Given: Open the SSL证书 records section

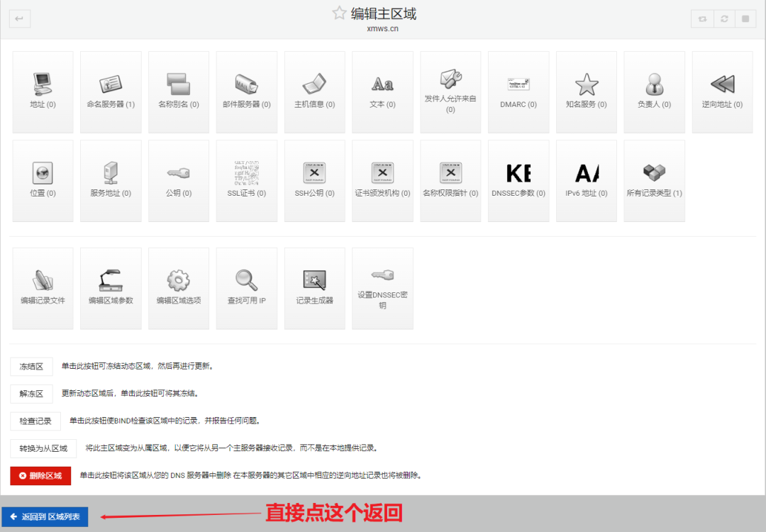Looking at the screenshot, I should click(x=246, y=179).
